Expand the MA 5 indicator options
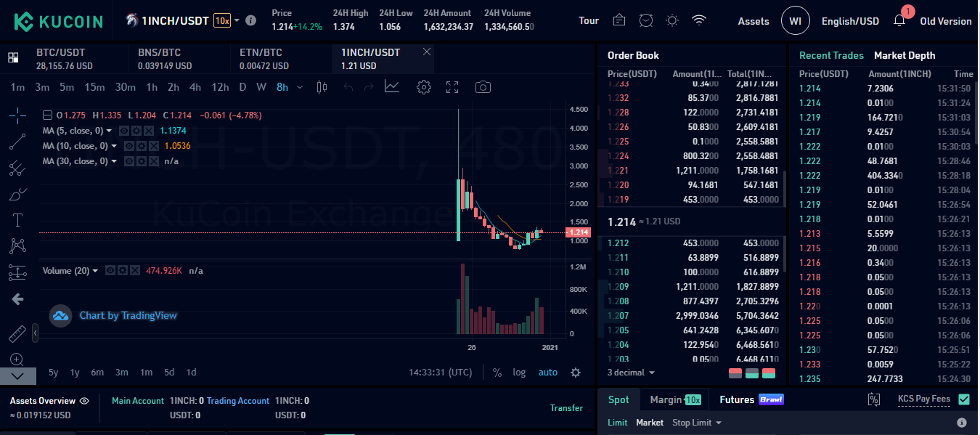The image size is (980, 435). pos(110,131)
